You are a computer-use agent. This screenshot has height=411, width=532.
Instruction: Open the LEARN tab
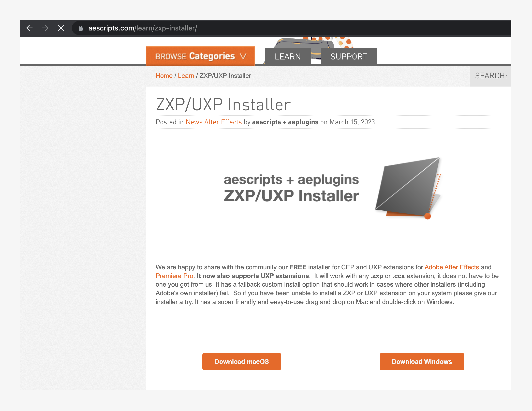click(288, 56)
